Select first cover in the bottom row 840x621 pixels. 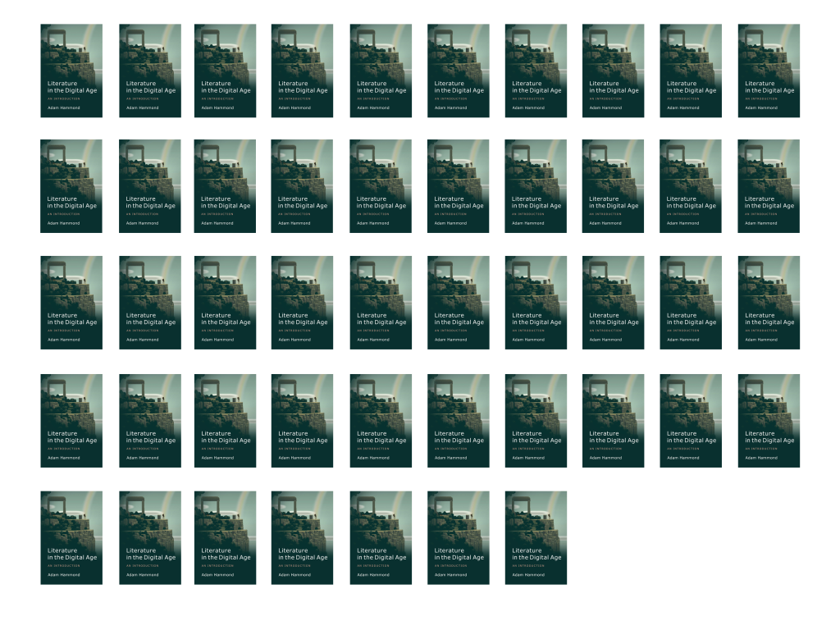tap(71, 538)
